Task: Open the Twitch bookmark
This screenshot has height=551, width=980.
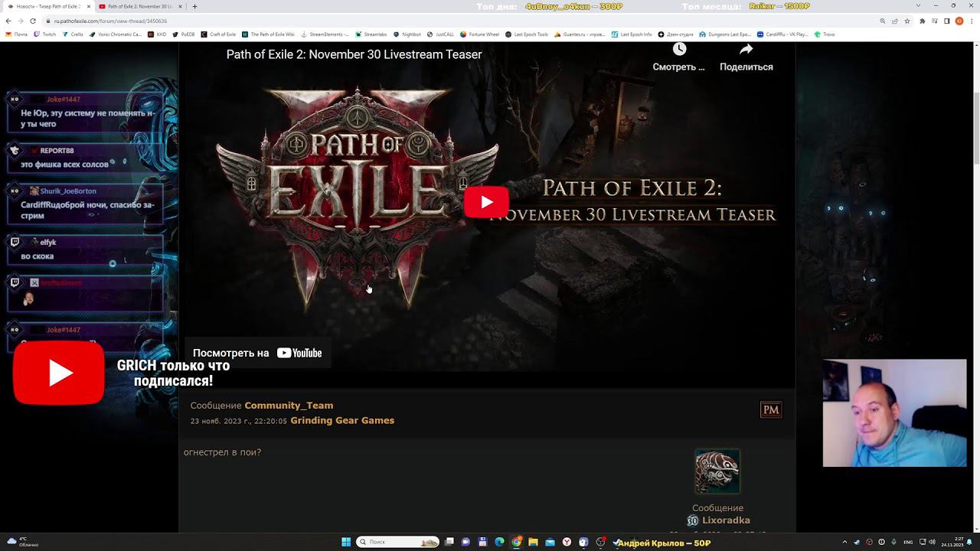Action: pyautogui.click(x=45, y=34)
